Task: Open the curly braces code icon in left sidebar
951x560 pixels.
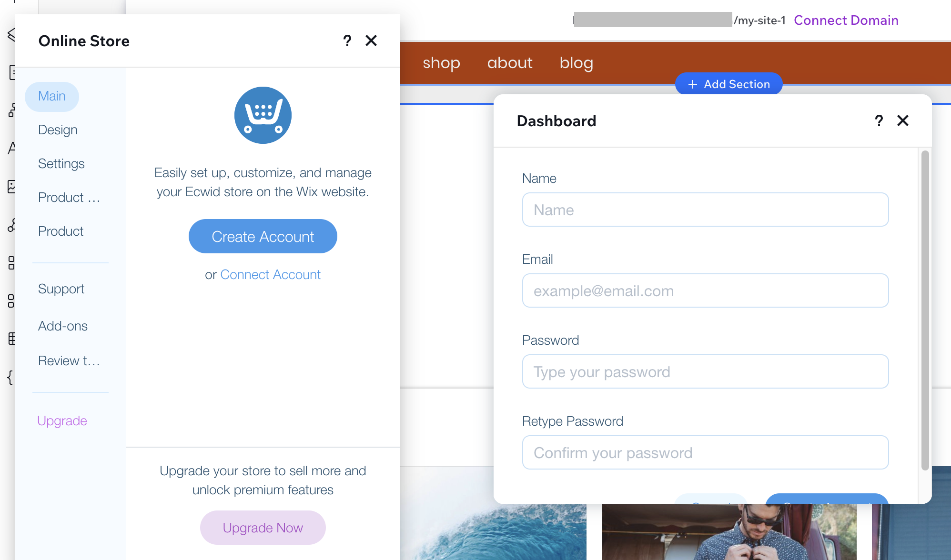Action: coord(10,378)
